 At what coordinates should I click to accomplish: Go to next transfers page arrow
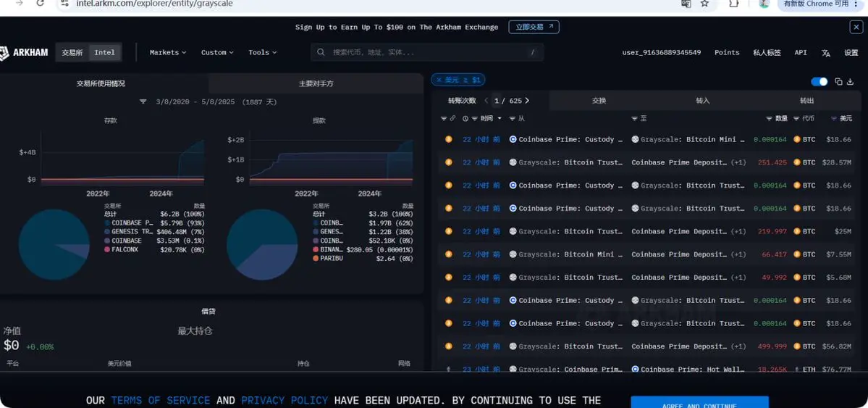click(527, 101)
